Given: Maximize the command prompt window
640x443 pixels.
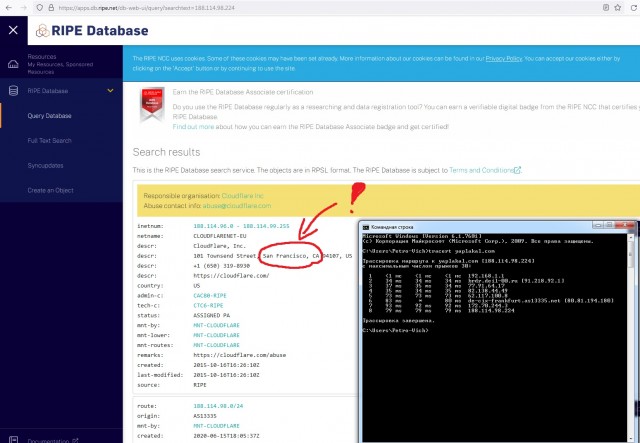Looking at the screenshot, I should pyautogui.click(x=609, y=225).
